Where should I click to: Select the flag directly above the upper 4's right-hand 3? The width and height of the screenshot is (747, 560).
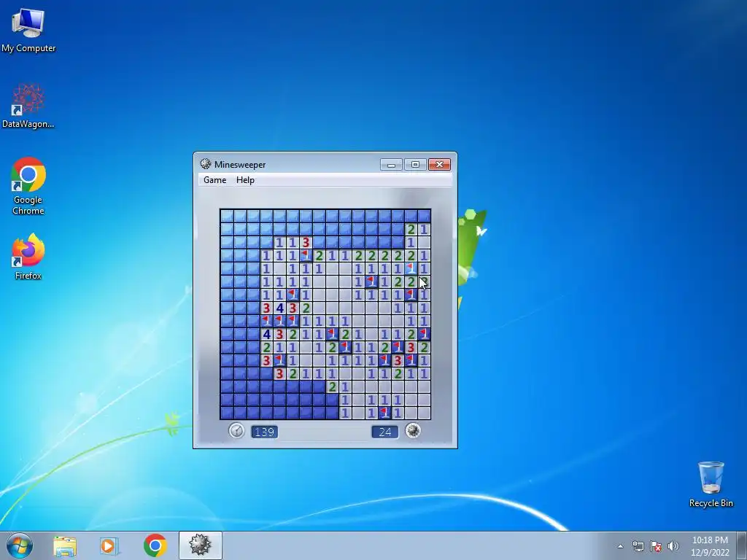[x=293, y=295]
